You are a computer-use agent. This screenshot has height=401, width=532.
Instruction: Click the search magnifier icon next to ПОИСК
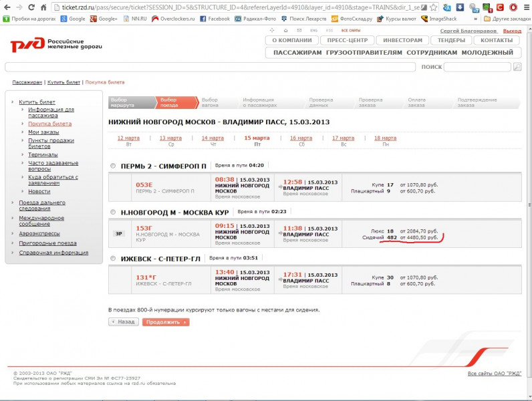tap(517, 67)
